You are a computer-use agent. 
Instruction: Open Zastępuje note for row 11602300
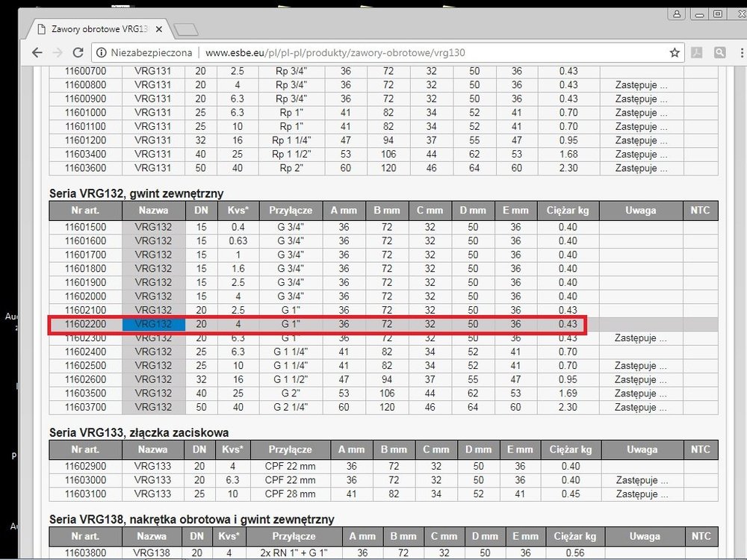tap(641, 338)
